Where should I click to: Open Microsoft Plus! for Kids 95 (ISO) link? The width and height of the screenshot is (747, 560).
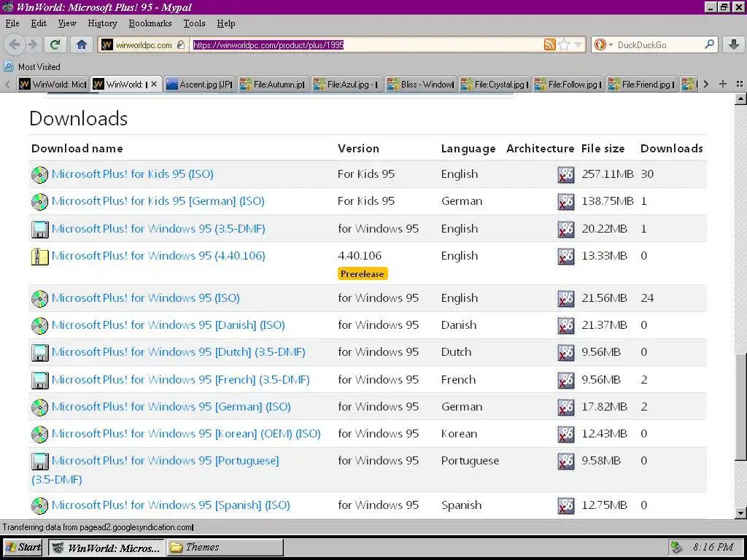tap(133, 174)
